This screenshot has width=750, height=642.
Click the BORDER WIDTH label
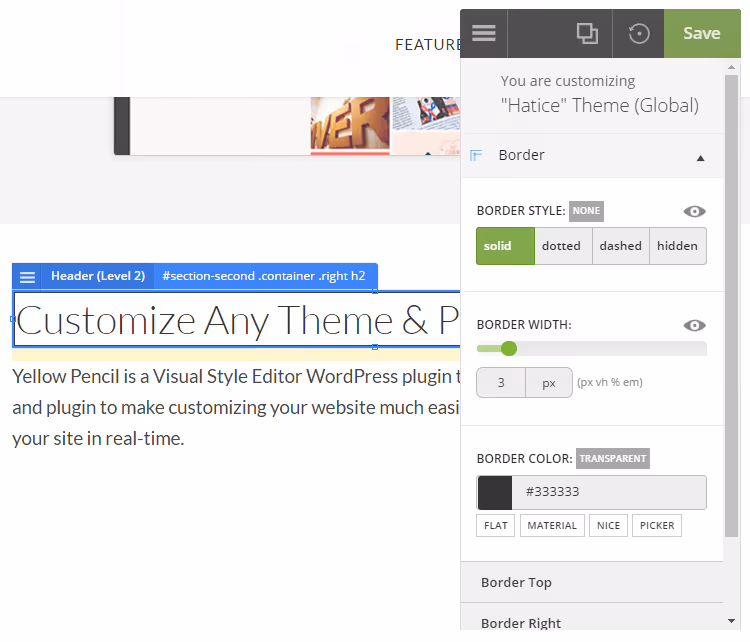click(x=524, y=325)
